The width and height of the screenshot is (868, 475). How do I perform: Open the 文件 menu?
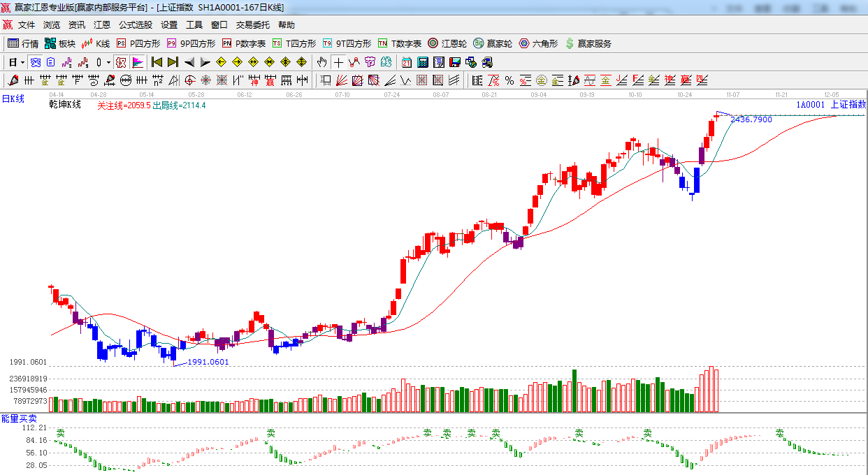coord(27,25)
